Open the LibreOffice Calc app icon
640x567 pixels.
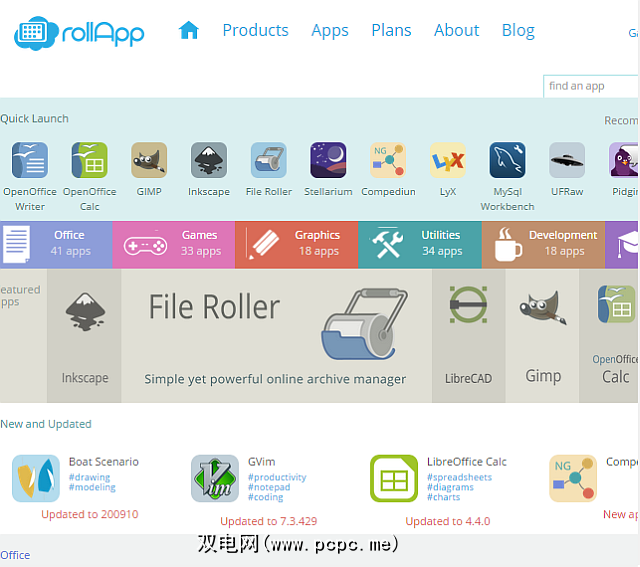[394, 478]
